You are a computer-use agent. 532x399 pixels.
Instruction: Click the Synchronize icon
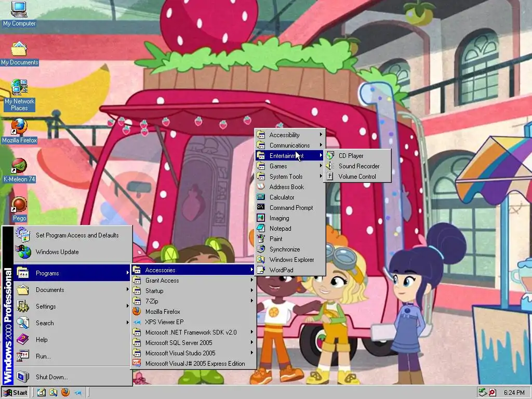click(261, 249)
